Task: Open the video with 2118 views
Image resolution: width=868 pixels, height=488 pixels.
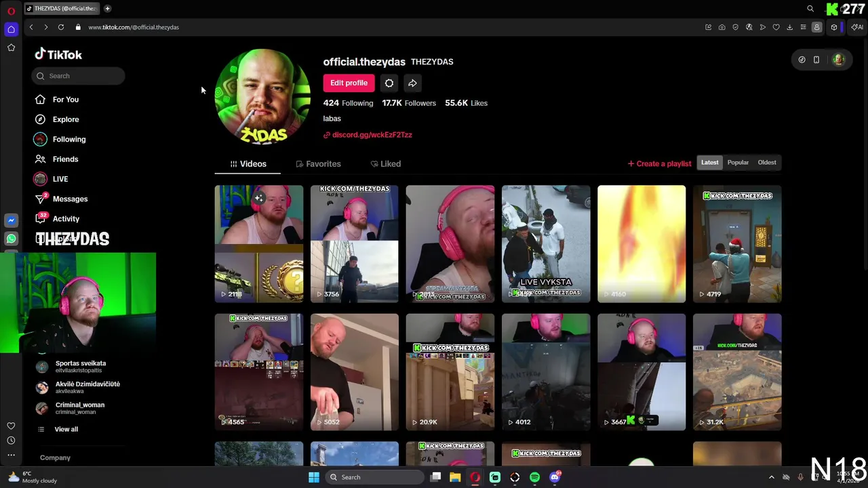Action: coord(259,244)
